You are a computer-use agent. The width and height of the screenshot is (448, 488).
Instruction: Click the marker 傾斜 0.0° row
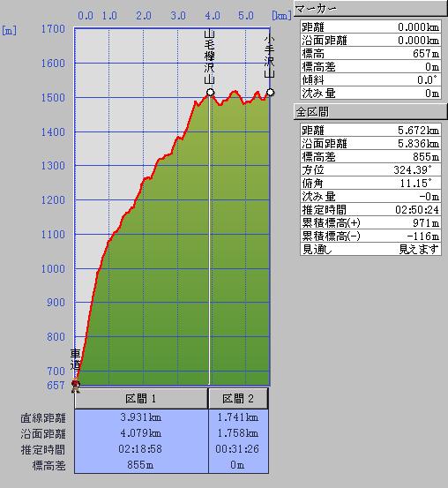[x=370, y=79]
